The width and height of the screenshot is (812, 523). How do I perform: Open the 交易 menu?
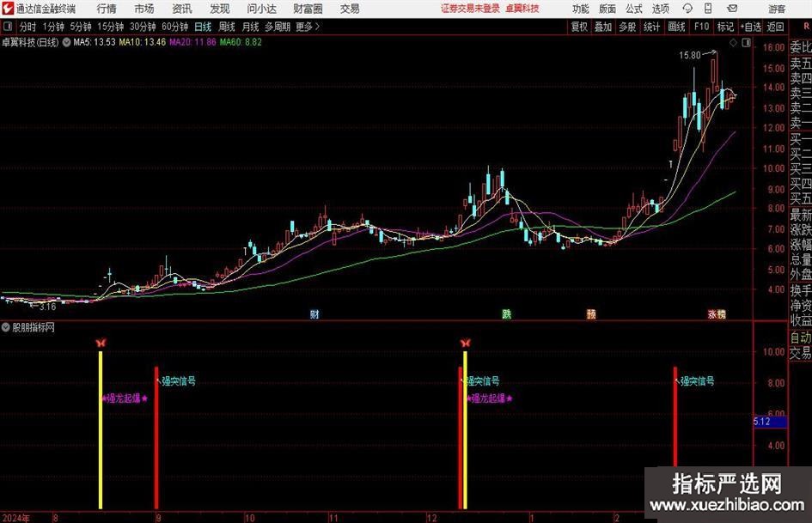click(350, 9)
